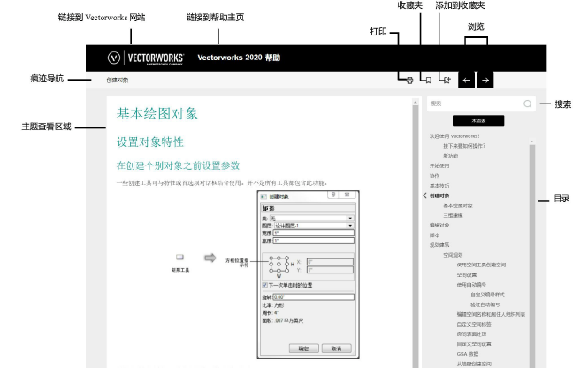Click the 创建对象 breadcrumb link
Screen dimensions: 588x369
117,80
